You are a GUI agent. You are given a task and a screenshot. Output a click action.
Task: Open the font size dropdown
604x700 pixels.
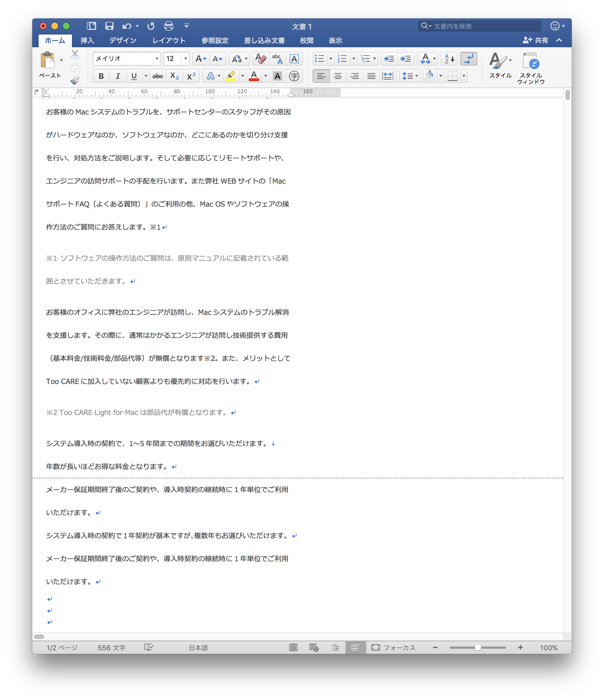click(186, 58)
